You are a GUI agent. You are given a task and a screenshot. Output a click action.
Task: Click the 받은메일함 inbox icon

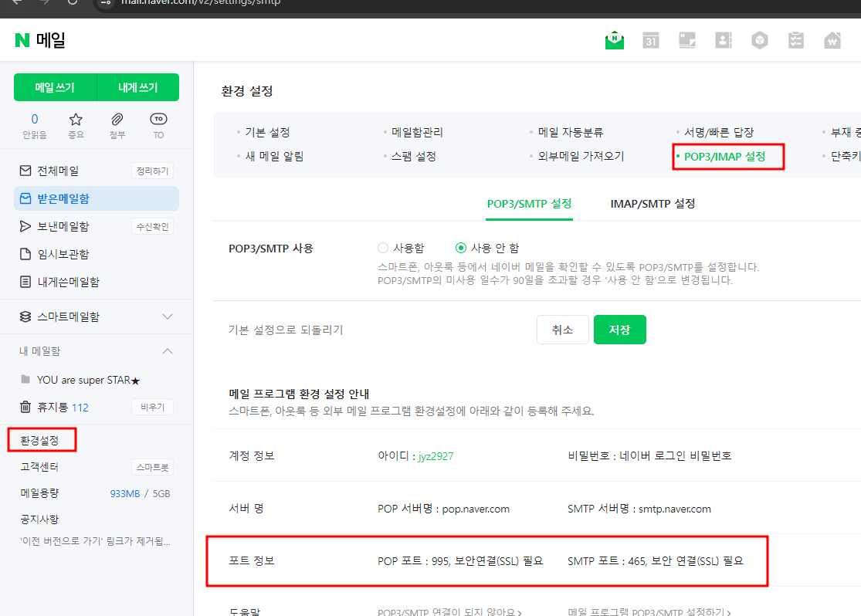pos(25,198)
